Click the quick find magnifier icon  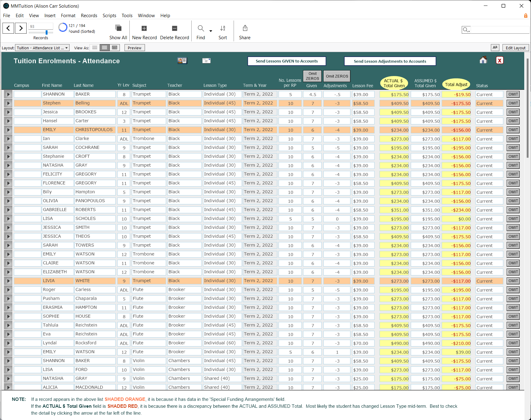pyautogui.click(x=466, y=30)
